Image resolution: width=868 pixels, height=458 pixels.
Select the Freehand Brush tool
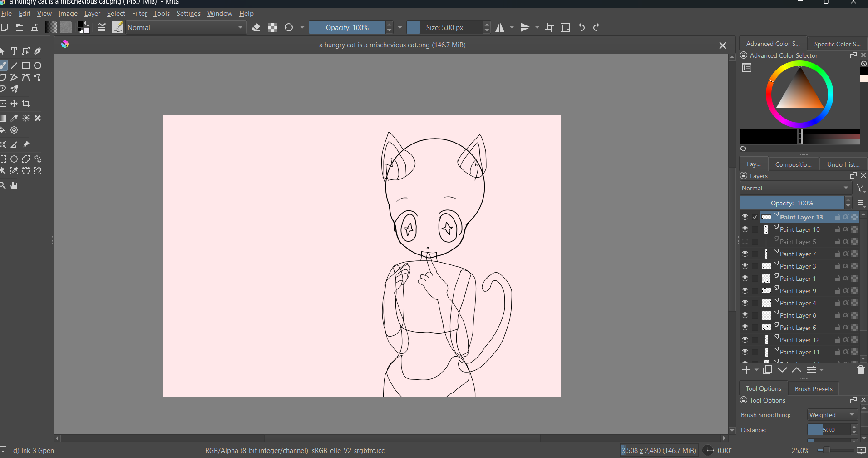[4, 65]
